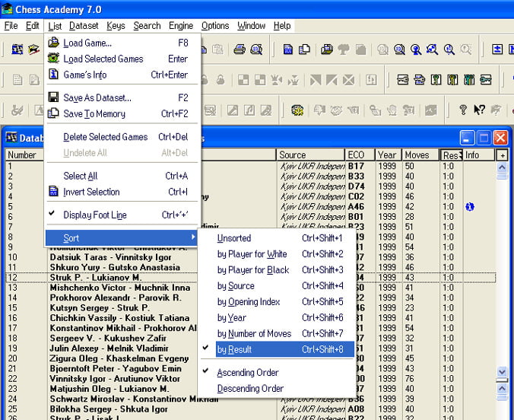Open the Search menu
This screenshot has height=420, width=514.
tap(147, 26)
